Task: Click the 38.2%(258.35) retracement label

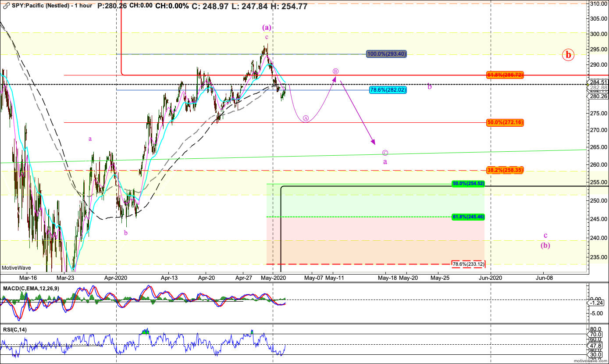Action: point(505,170)
